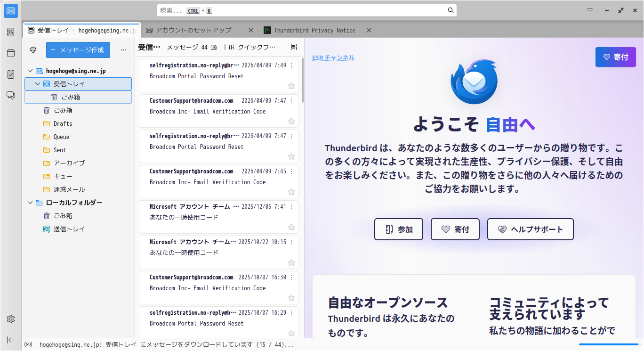
Task: Star the 7:49 Broadcom Portal Password Reset message
Action: pyautogui.click(x=291, y=86)
